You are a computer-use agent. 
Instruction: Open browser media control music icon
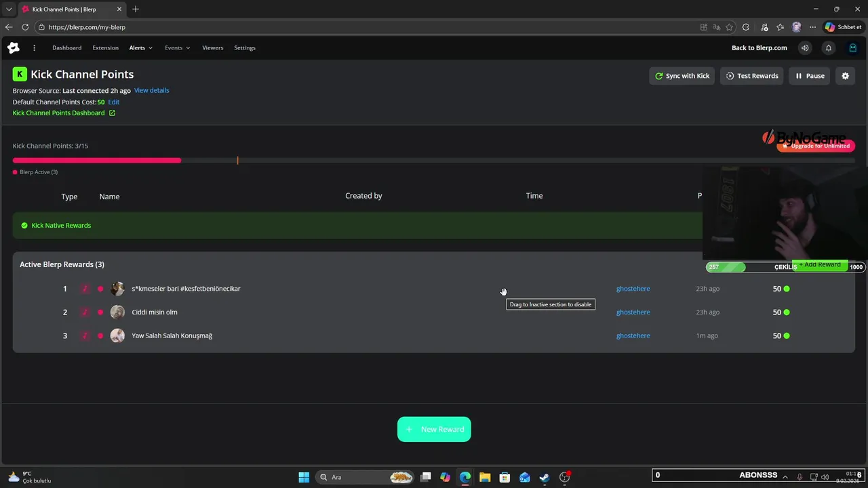764,27
